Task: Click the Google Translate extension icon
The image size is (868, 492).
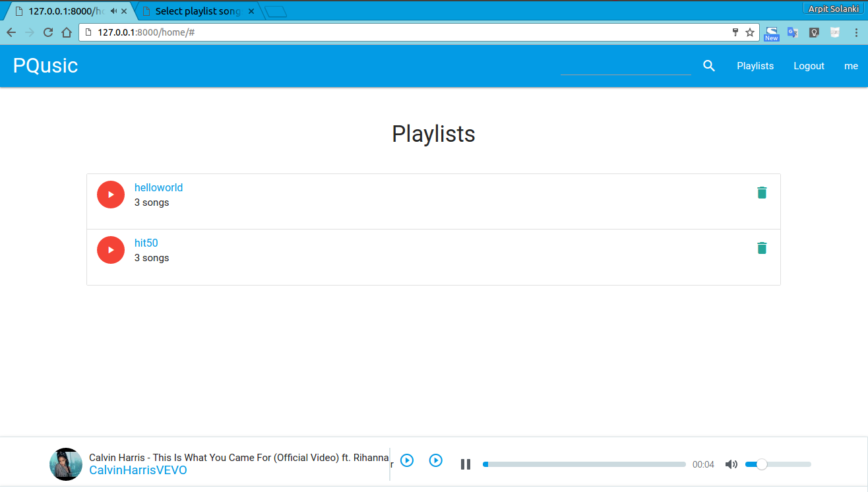Action: coord(793,32)
